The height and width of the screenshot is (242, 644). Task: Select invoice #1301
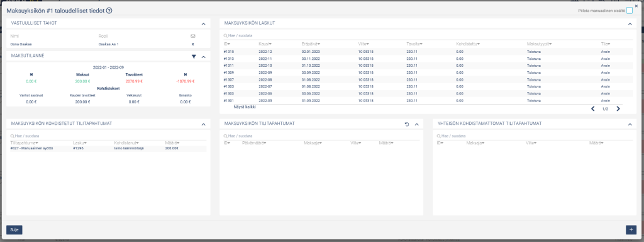428,100
